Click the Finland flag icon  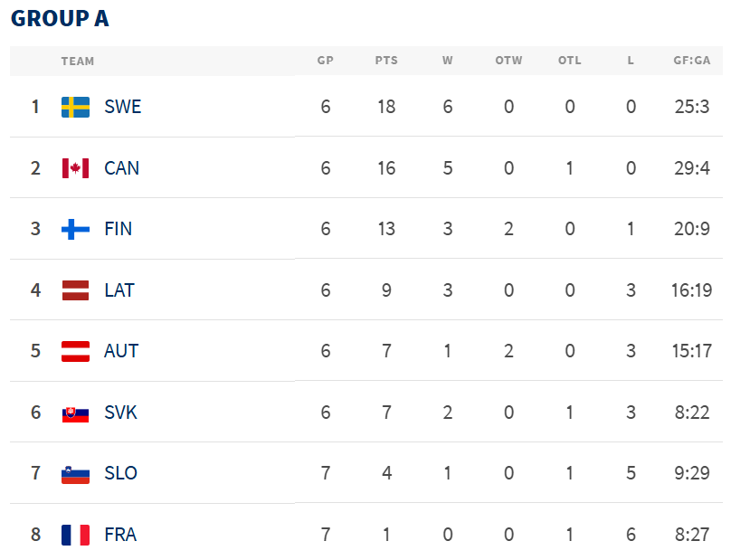click(x=75, y=229)
